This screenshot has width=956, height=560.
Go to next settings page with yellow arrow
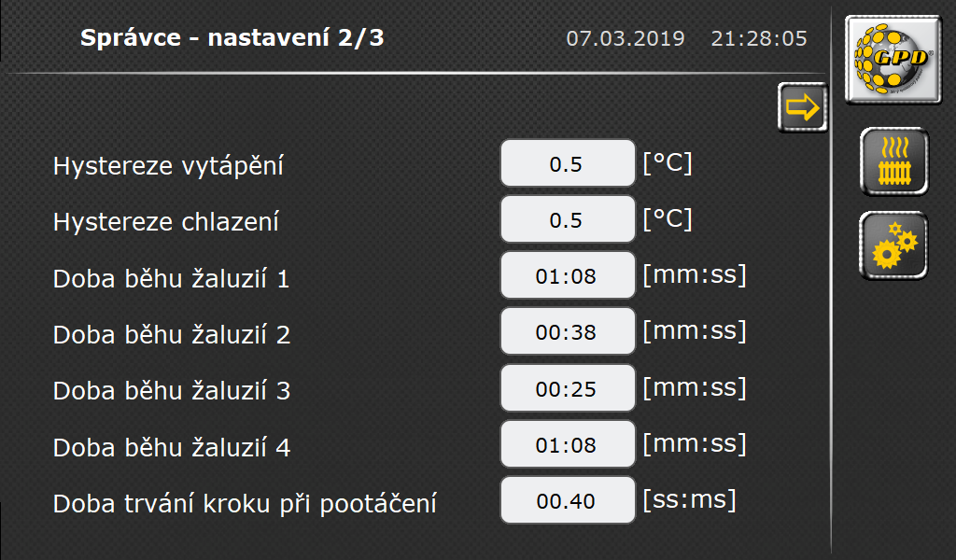pyautogui.click(x=802, y=108)
